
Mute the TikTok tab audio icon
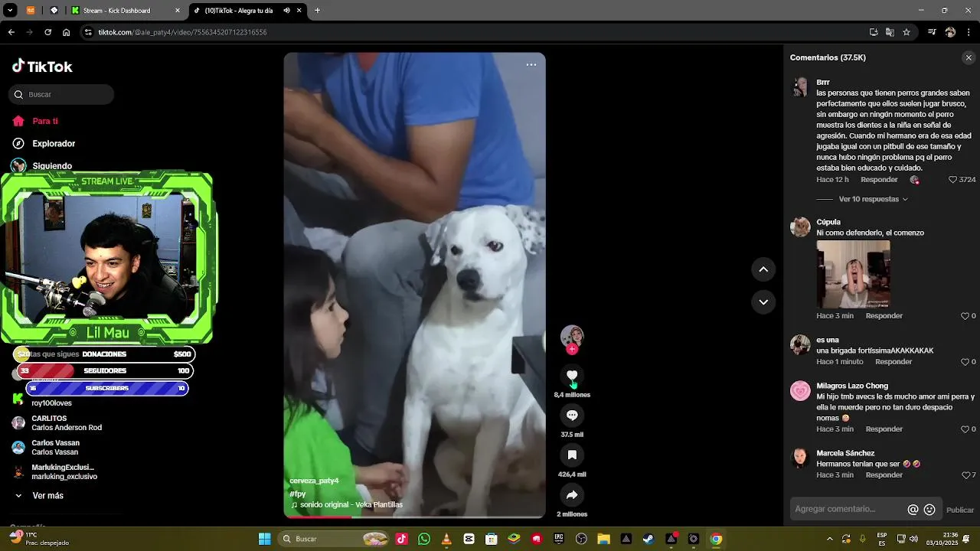click(286, 11)
